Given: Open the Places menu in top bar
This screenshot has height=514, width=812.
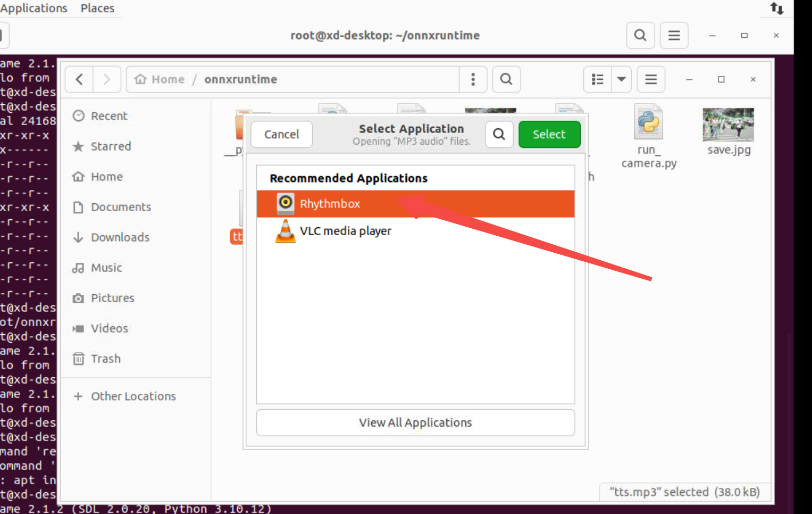Looking at the screenshot, I should pos(97,8).
